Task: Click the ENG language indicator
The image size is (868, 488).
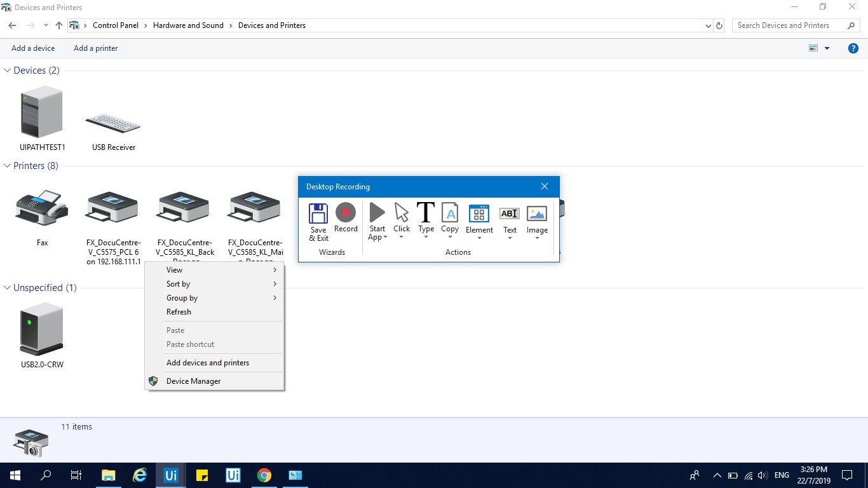Action: (782, 475)
